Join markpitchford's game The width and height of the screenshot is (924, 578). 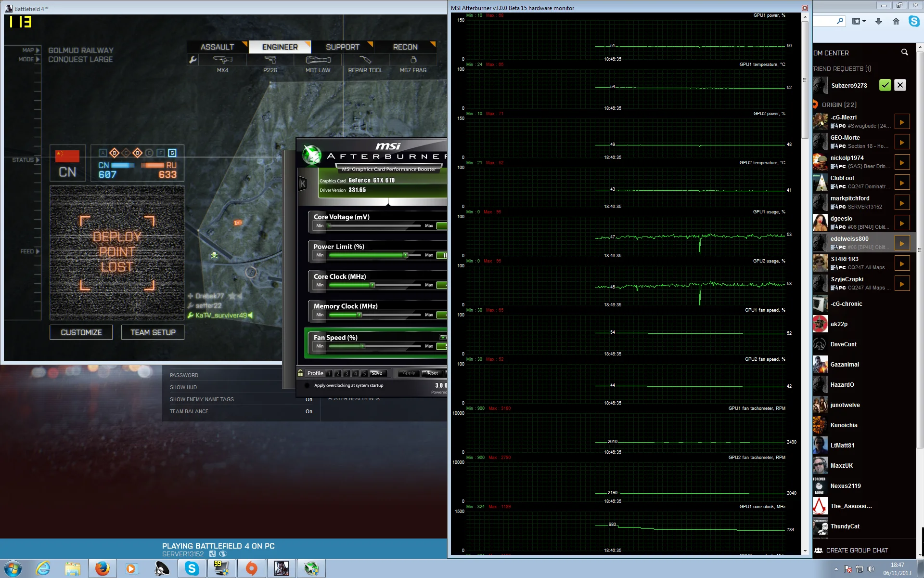coord(902,203)
